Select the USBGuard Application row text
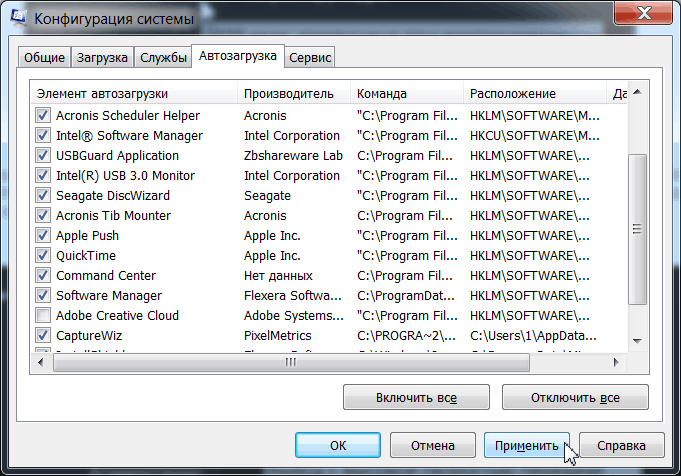This screenshot has height=476, width=681. pyautogui.click(x=117, y=155)
